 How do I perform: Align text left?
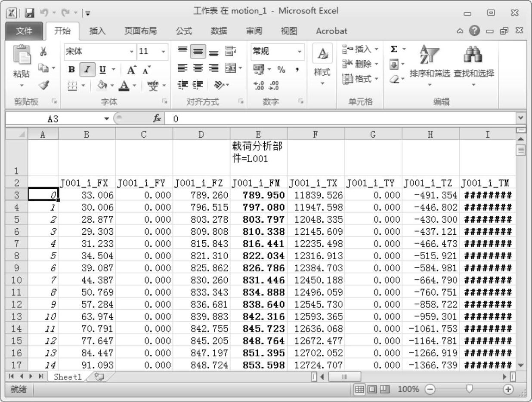click(x=182, y=68)
